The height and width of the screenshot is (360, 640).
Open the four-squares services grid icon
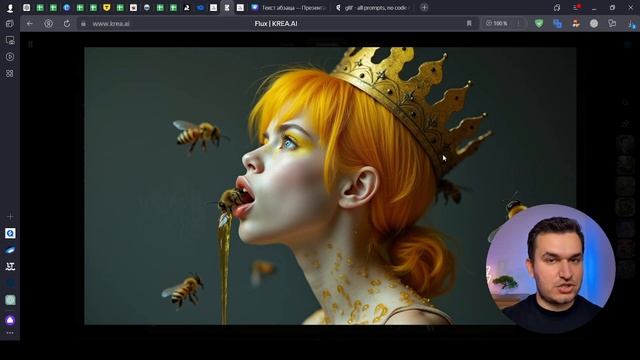[x=10, y=73]
